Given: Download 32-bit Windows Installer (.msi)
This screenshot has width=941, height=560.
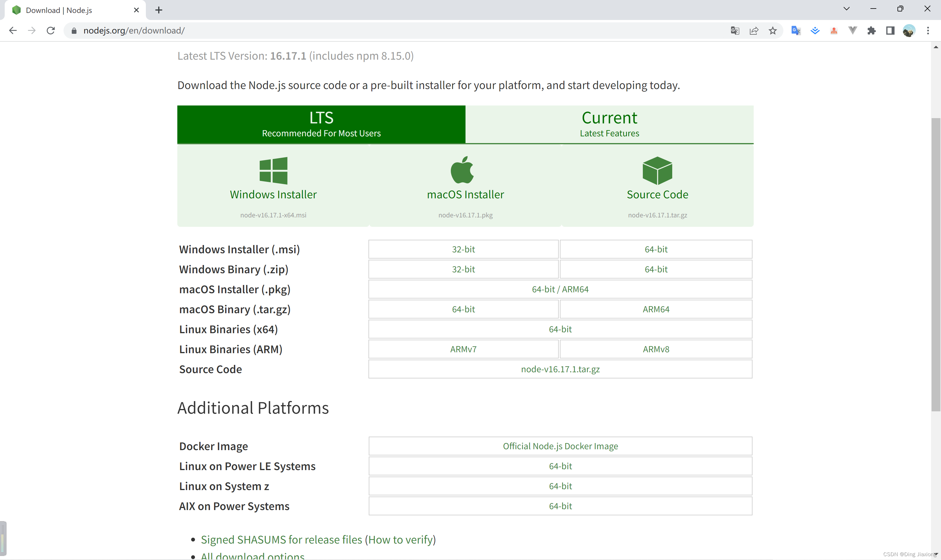Looking at the screenshot, I should 463,249.
